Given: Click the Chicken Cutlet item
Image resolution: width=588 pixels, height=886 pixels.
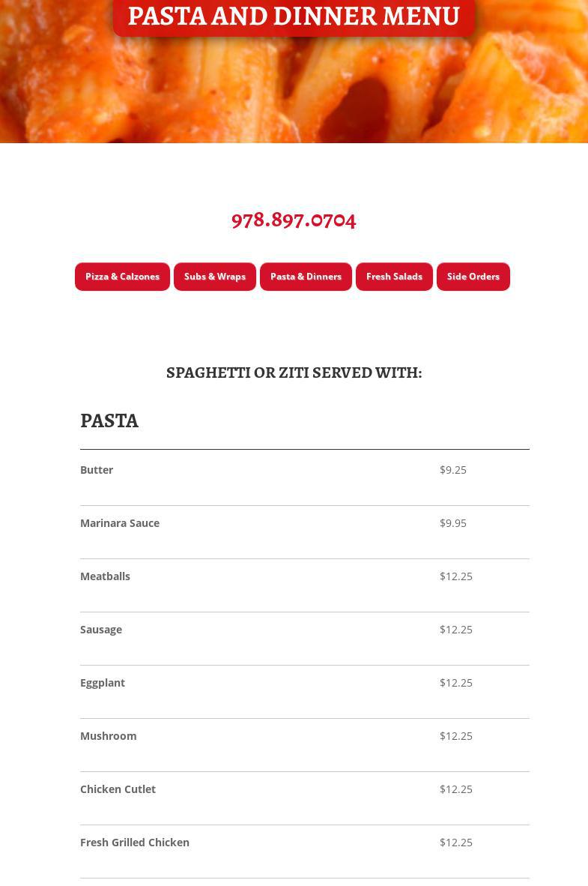Looking at the screenshot, I should (118, 789).
